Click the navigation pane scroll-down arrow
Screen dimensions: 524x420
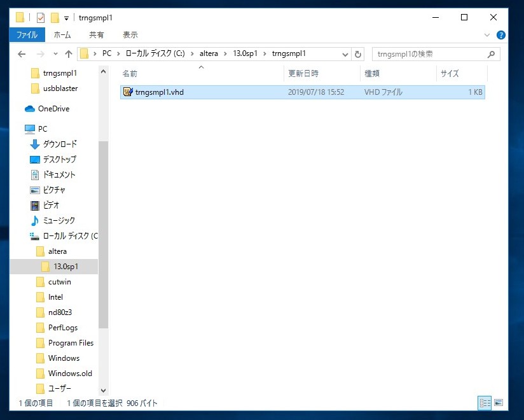tap(103, 390)
